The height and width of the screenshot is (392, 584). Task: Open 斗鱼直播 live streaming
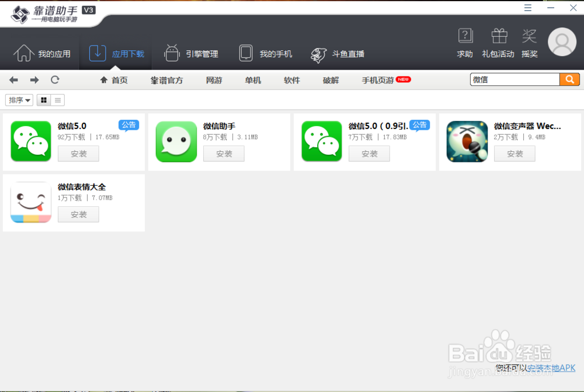pyautogui.click(x=338, y=55)
